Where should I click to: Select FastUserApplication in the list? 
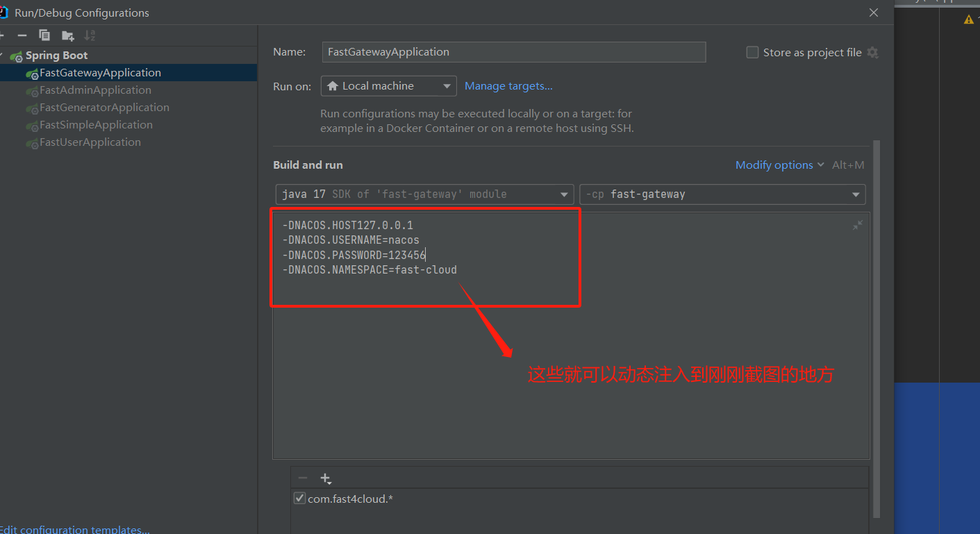point(90,142)
